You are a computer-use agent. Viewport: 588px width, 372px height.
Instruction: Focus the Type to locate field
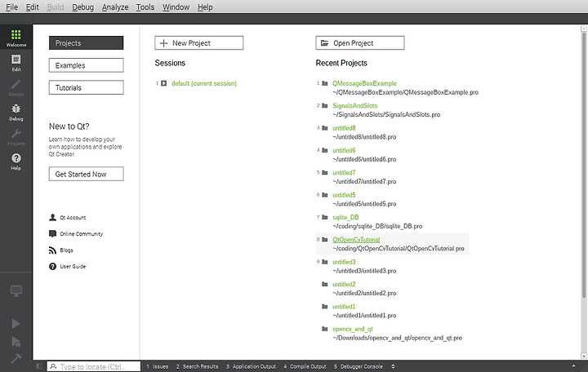tap(94, 366)
